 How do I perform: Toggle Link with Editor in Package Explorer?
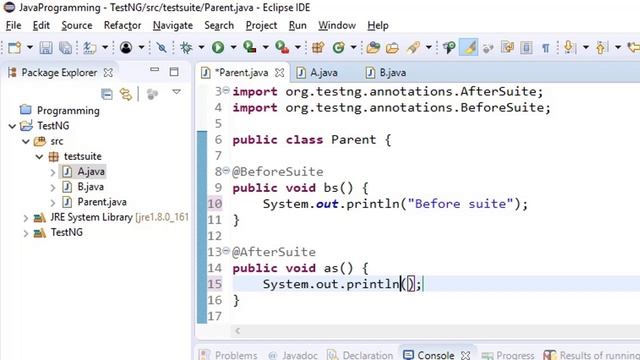pos(126,94)
